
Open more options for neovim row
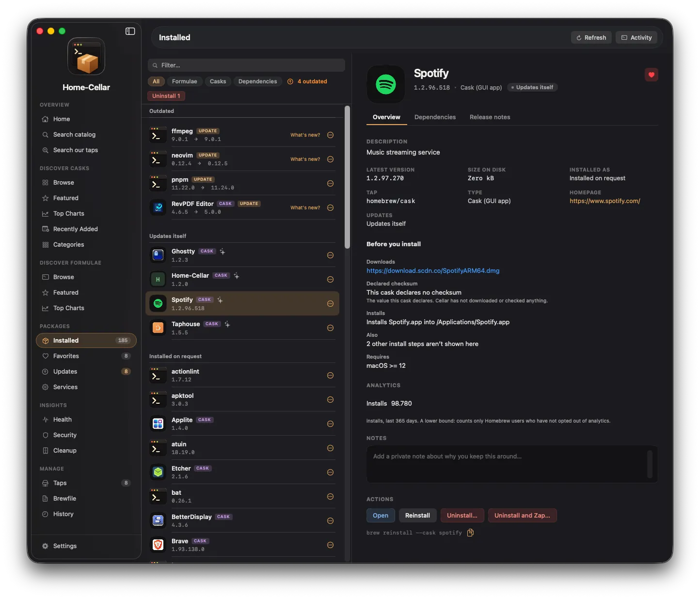click(x=330, y=159)
